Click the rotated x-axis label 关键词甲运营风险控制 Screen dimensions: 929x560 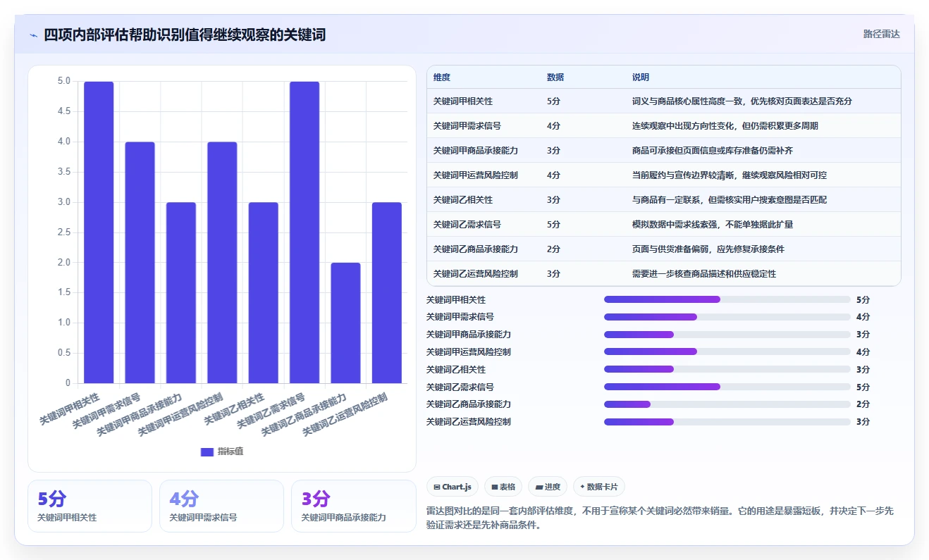(x=180, y=414)
